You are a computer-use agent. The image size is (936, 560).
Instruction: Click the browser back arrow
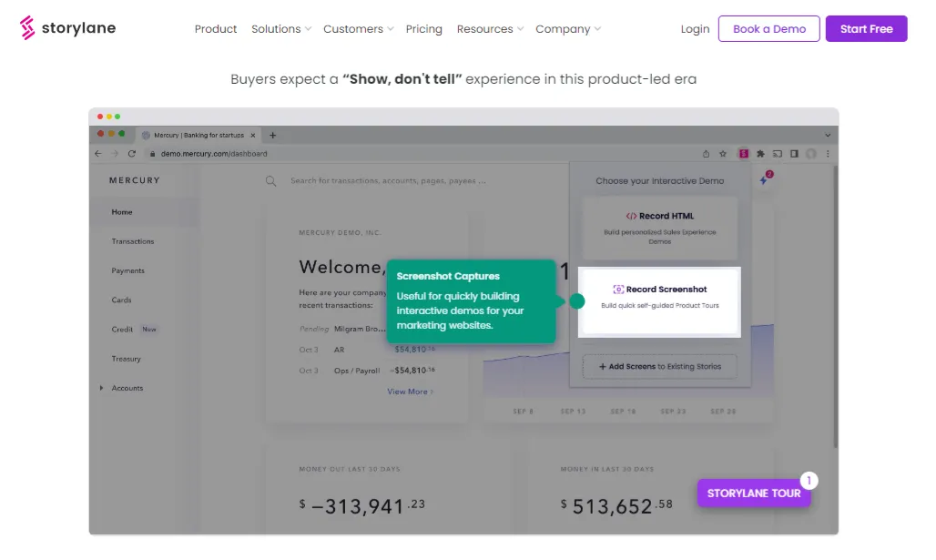pyautogui.click(x=98, y=154)
